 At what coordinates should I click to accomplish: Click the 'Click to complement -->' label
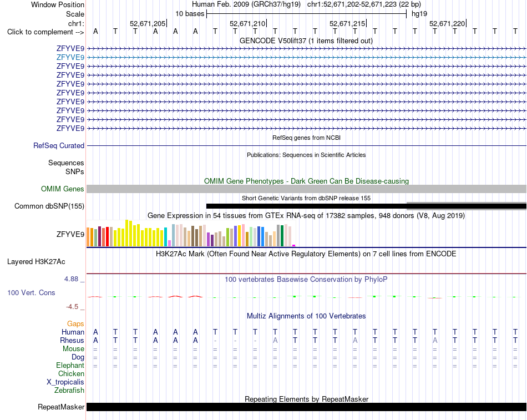click(45, 32)
